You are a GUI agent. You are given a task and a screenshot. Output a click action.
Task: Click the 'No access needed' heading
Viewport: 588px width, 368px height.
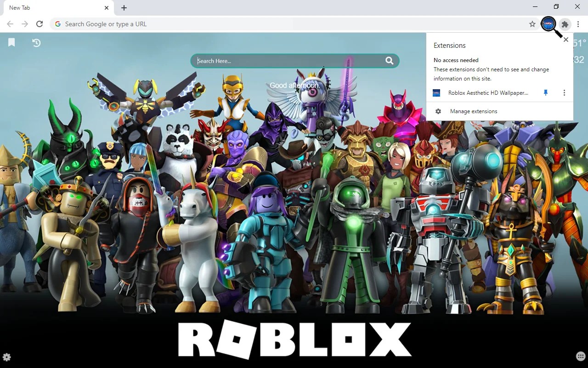click(456, 60)
